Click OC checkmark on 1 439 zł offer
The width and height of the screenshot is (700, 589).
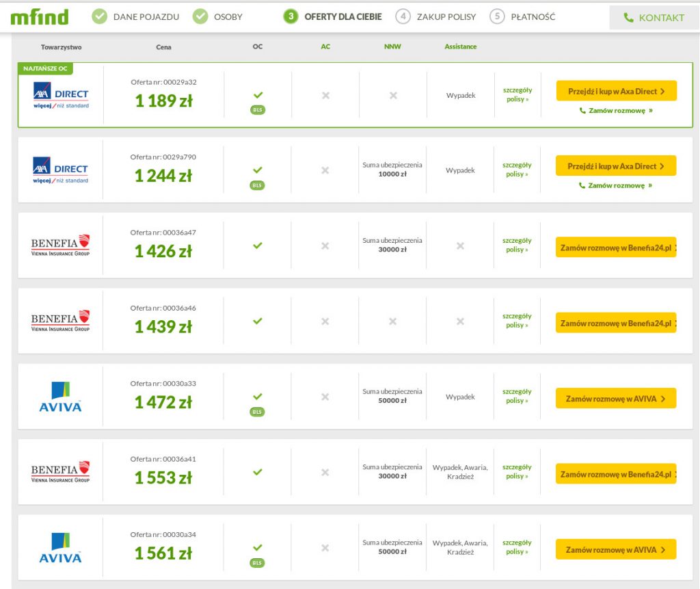pos(258,321)
